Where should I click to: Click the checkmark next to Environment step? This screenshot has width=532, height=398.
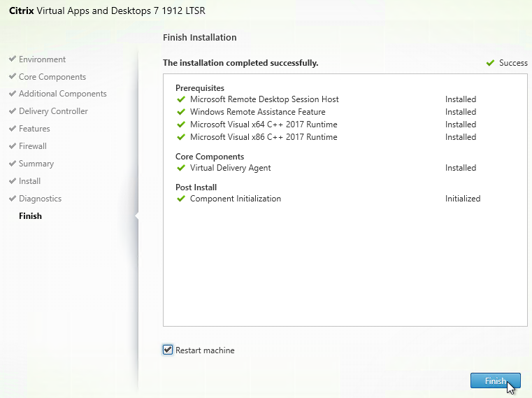13,59
